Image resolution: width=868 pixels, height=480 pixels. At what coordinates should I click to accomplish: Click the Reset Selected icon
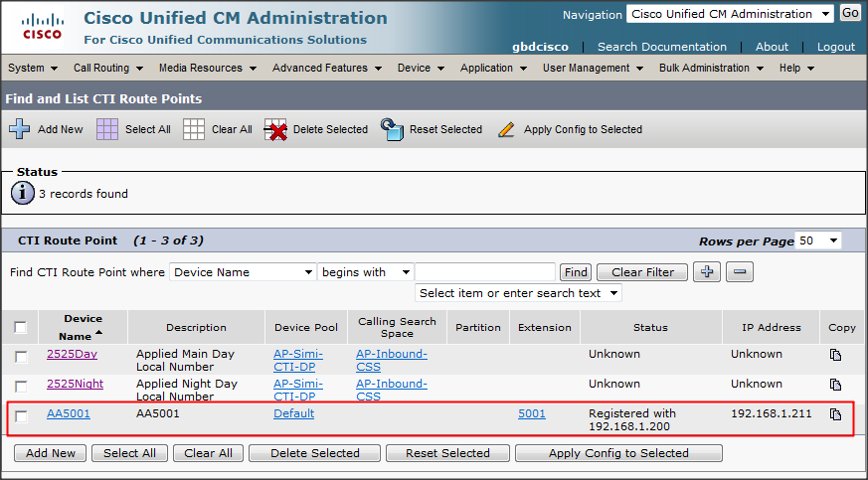coord(392,129)
